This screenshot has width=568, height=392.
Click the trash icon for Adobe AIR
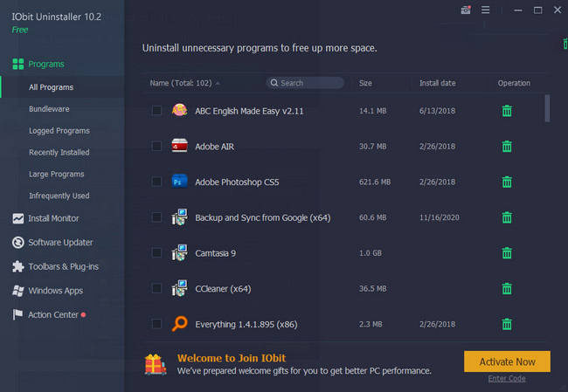(507, 146)
